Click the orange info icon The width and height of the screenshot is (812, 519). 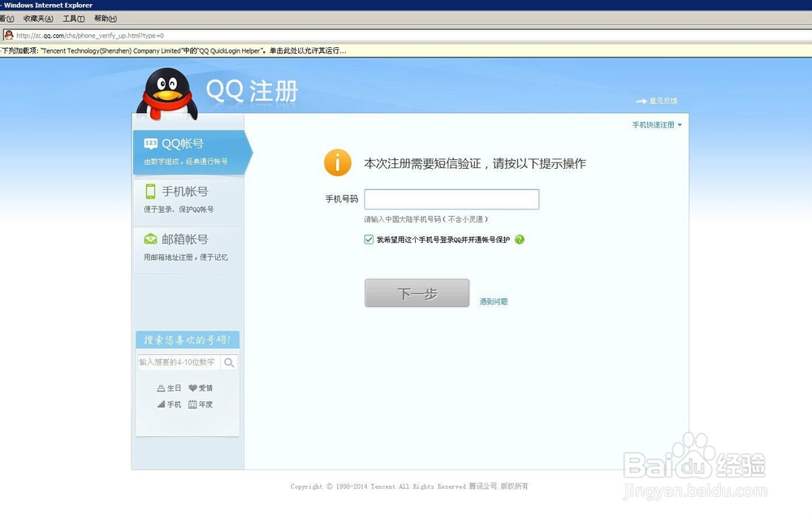[x=337, y=163]
